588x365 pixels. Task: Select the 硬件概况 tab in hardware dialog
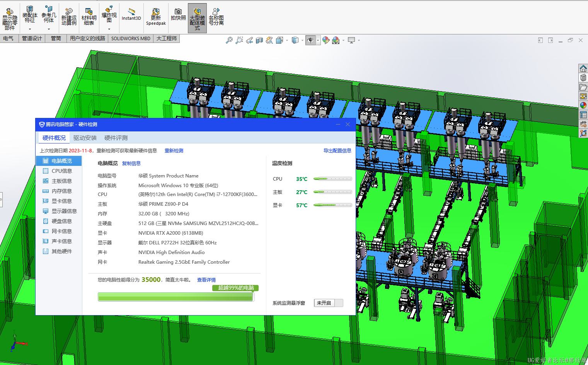point(54,138)
